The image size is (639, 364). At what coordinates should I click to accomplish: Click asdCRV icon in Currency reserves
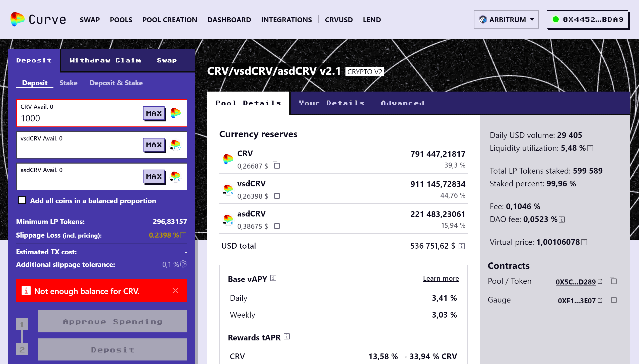click(x=228, y=220)
